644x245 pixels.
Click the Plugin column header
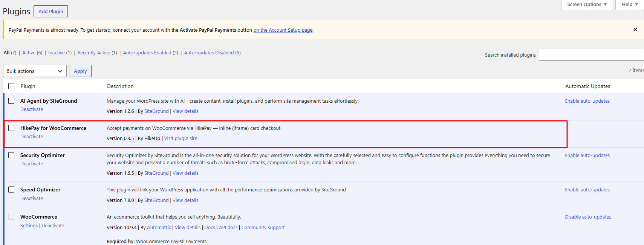tap(28, 86)
